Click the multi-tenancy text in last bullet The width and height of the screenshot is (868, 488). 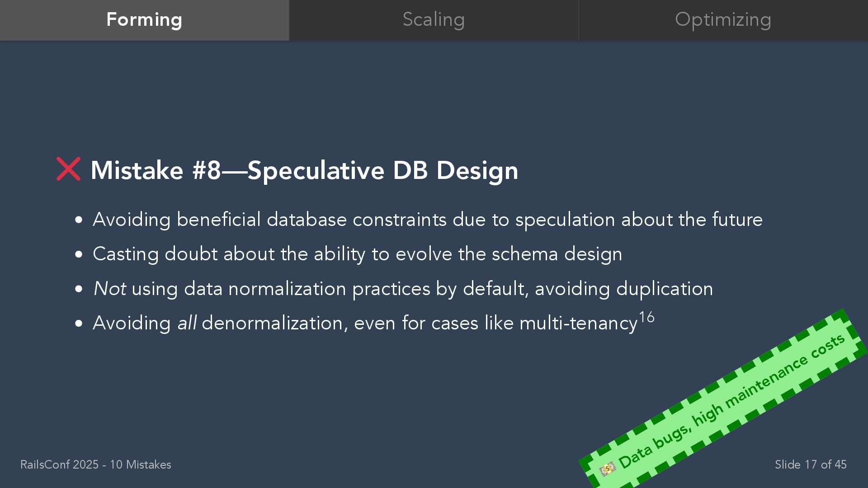(x=578, y=324)
